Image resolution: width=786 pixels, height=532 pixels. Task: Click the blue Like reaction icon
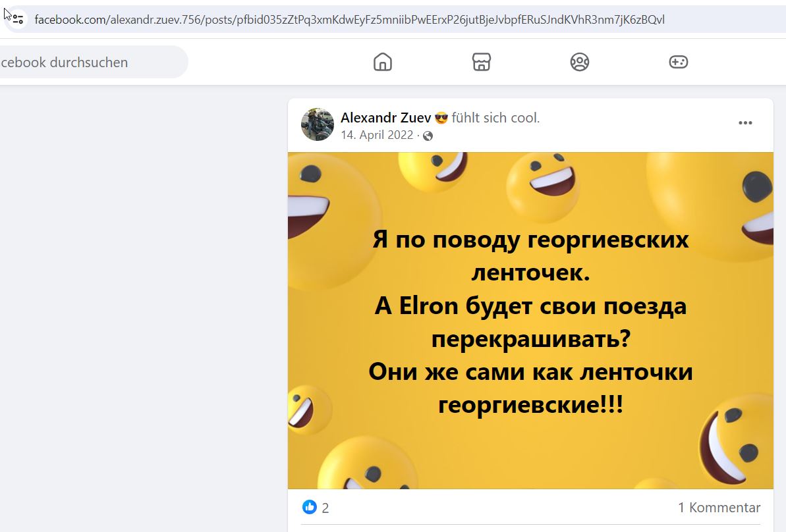(309, 507)
